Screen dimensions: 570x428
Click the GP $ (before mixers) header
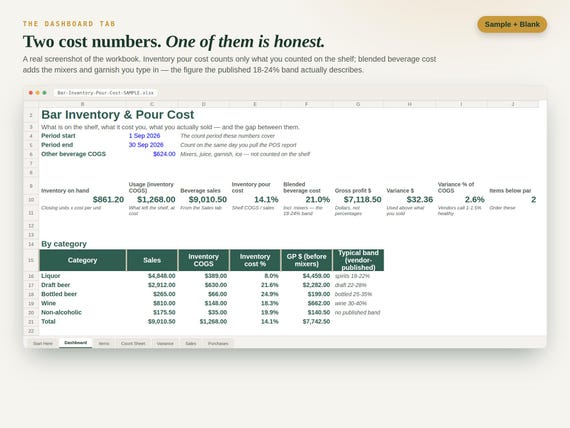(306, 260)
